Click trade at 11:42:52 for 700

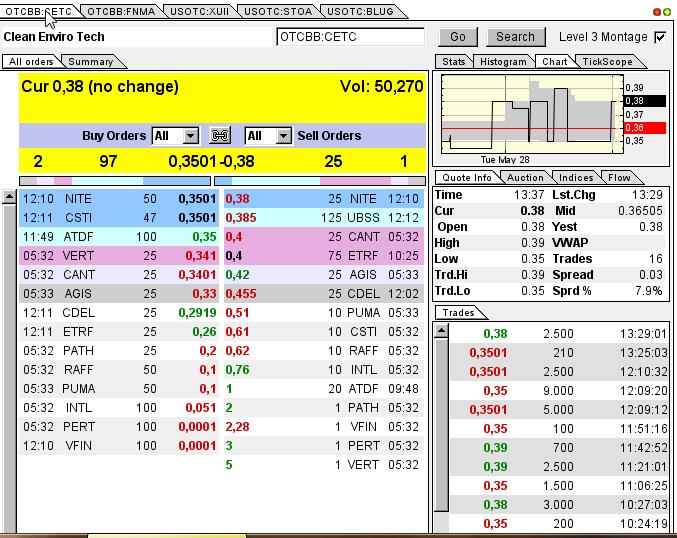point(559,448)
